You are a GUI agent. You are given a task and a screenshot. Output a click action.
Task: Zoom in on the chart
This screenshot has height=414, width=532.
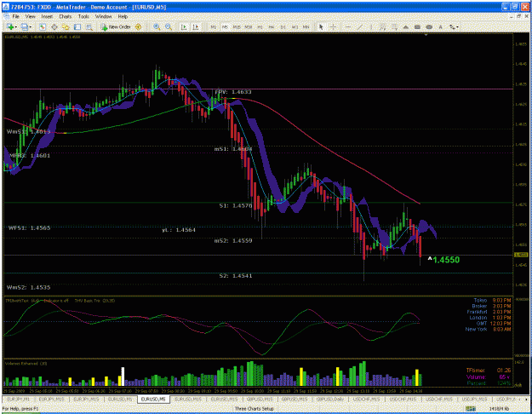[157, 26]
